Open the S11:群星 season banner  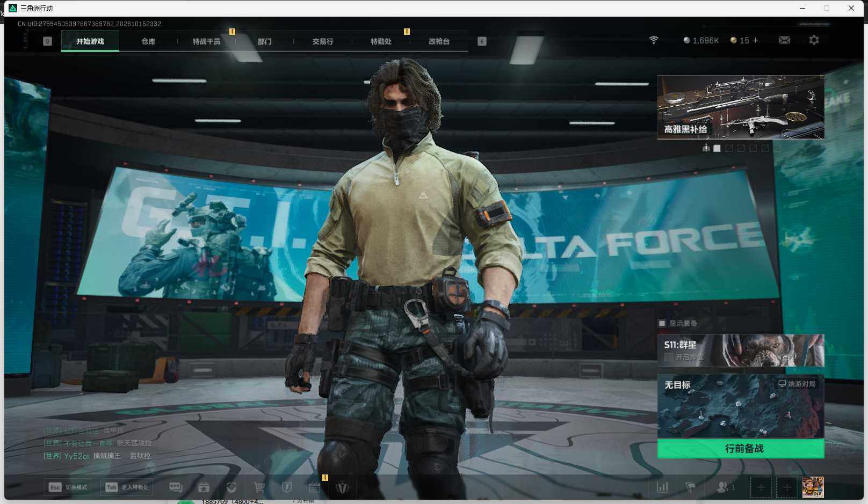click(x=741, y=350)
